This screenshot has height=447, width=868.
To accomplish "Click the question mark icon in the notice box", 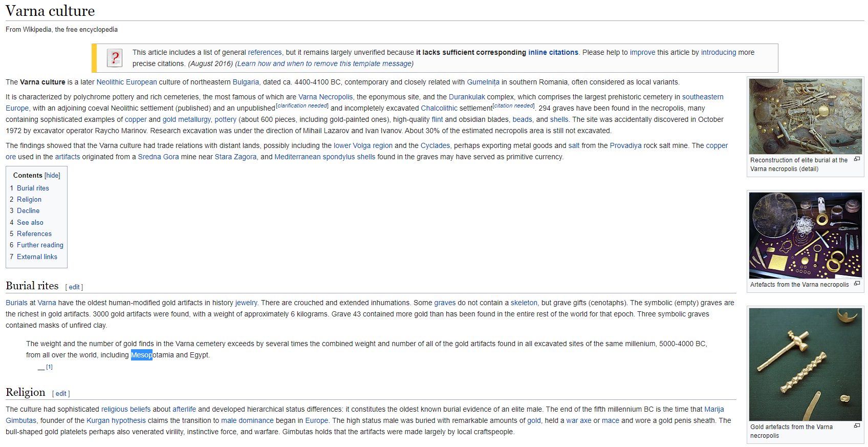I will [115, 58].
